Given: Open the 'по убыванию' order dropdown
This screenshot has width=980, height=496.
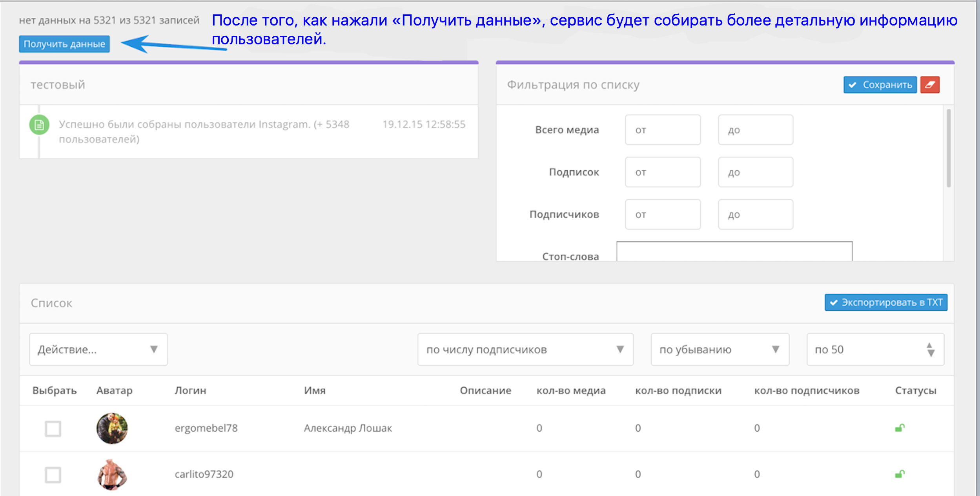Looking at the screenshot, I should pos(720,349).
